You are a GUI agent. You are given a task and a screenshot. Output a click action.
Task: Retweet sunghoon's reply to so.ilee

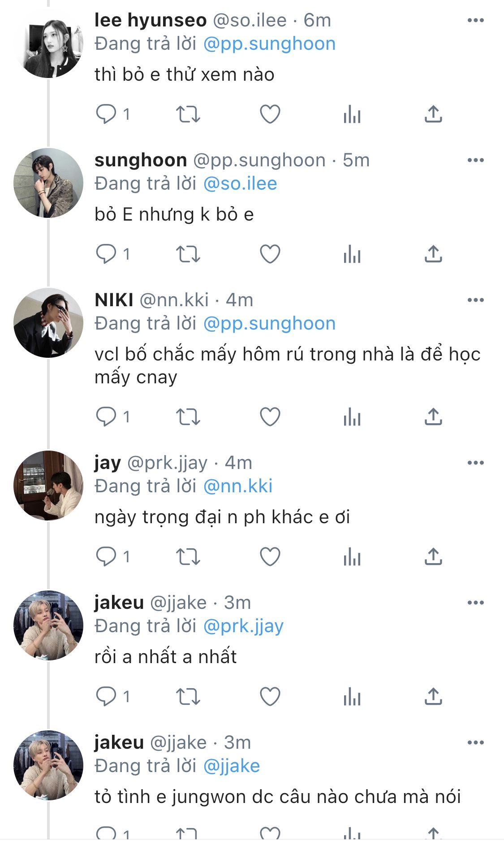click(188, 254)
